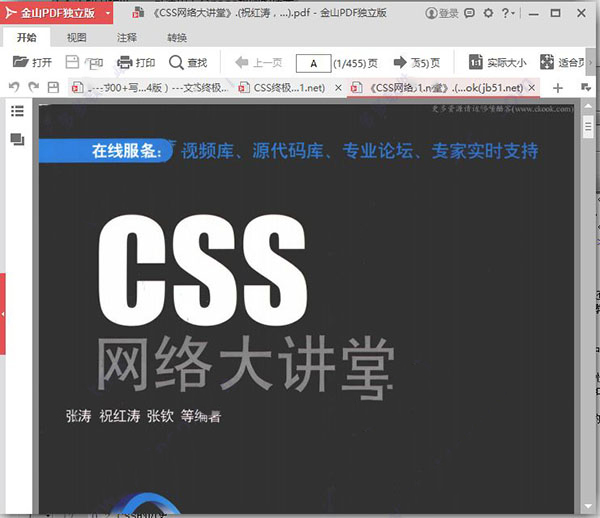This screenshot has width=600, height=518.
Task: Click the undo arrow icon
Action: click(x=14, y=88)
